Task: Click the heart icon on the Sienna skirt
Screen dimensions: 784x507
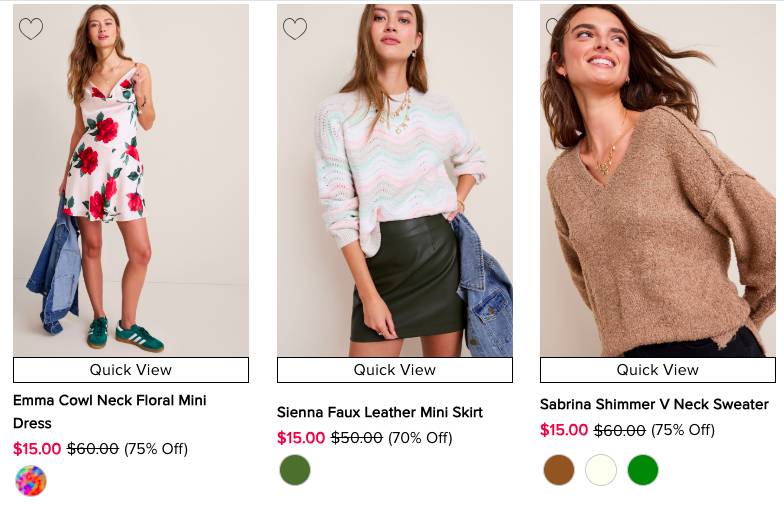Action: (295, 29)
